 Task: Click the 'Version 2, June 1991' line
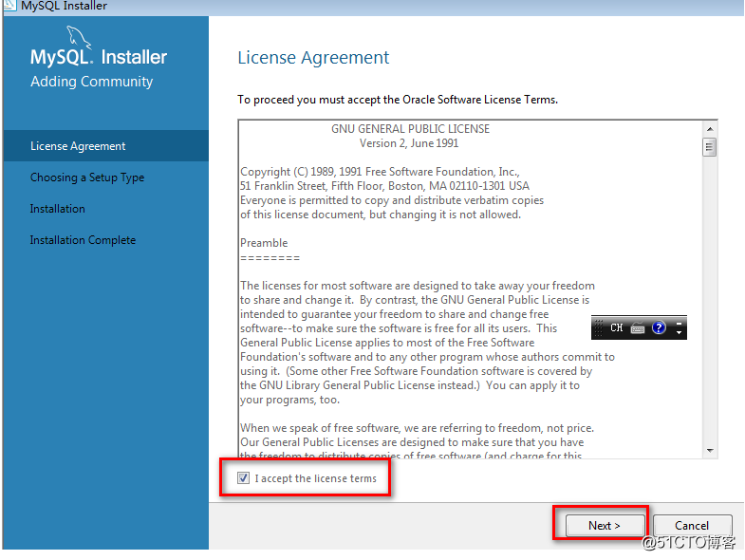409,143
